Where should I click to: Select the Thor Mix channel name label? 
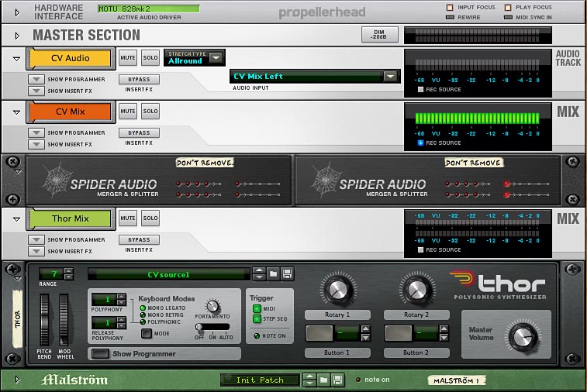(71, 218)
